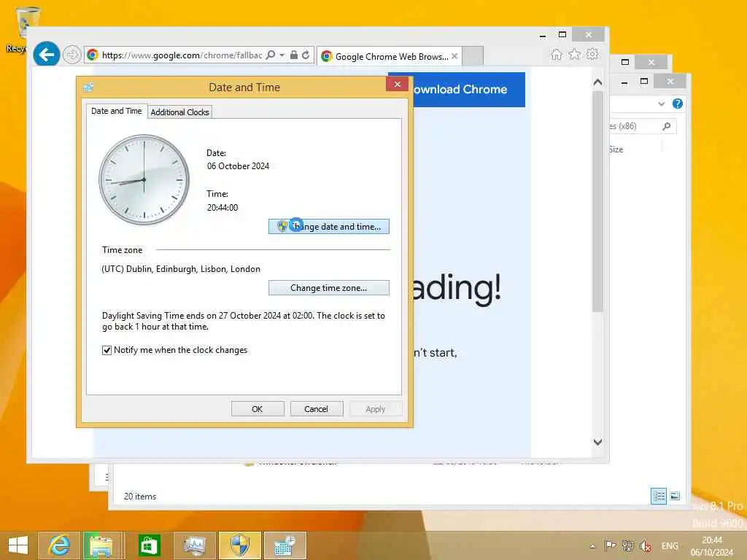Close the Date and Time dialog
The width and height of the screenshot is (747, 560).
tap(398, 85)
